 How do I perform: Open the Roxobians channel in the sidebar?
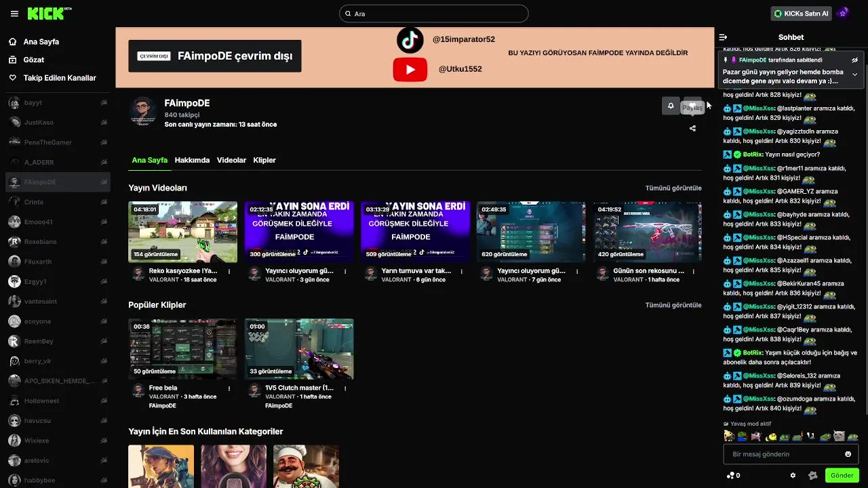pos(58,242)
